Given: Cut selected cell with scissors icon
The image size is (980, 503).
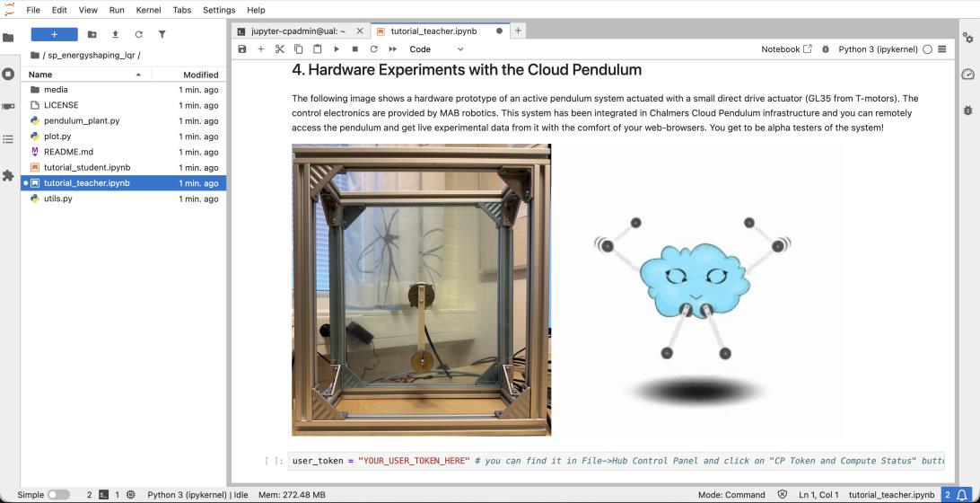Looking at the screenshot, I should pos(279,49).
